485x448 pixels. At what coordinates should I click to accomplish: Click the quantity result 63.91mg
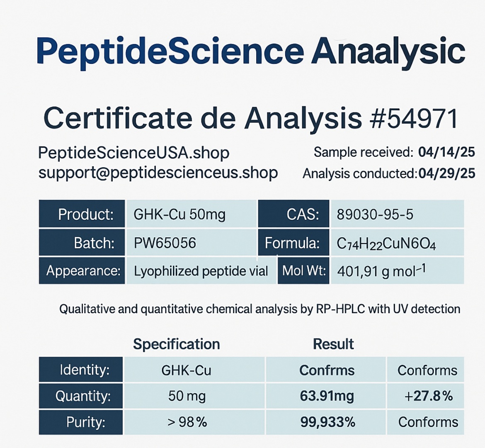(x=327, y=396)
